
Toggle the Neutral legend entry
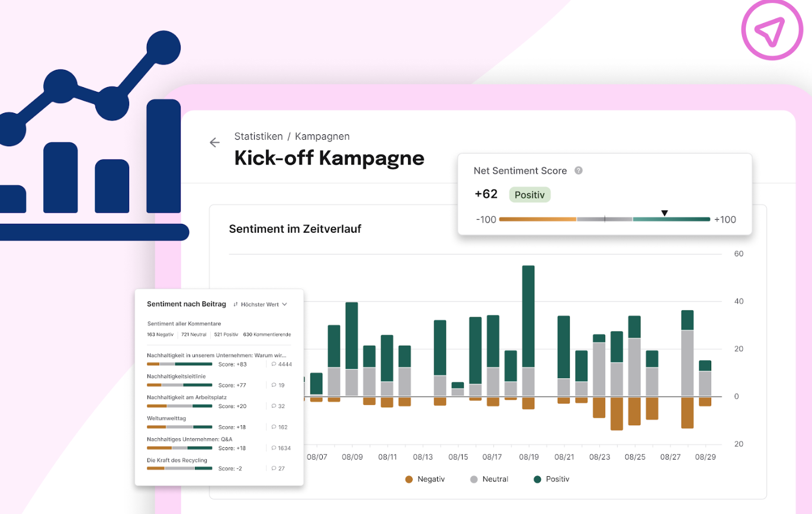click(489, 479)
